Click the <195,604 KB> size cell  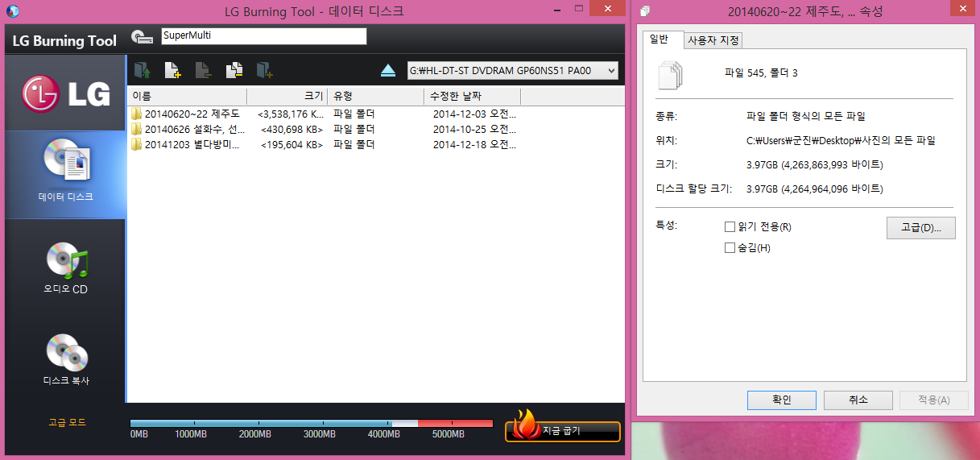292,144
